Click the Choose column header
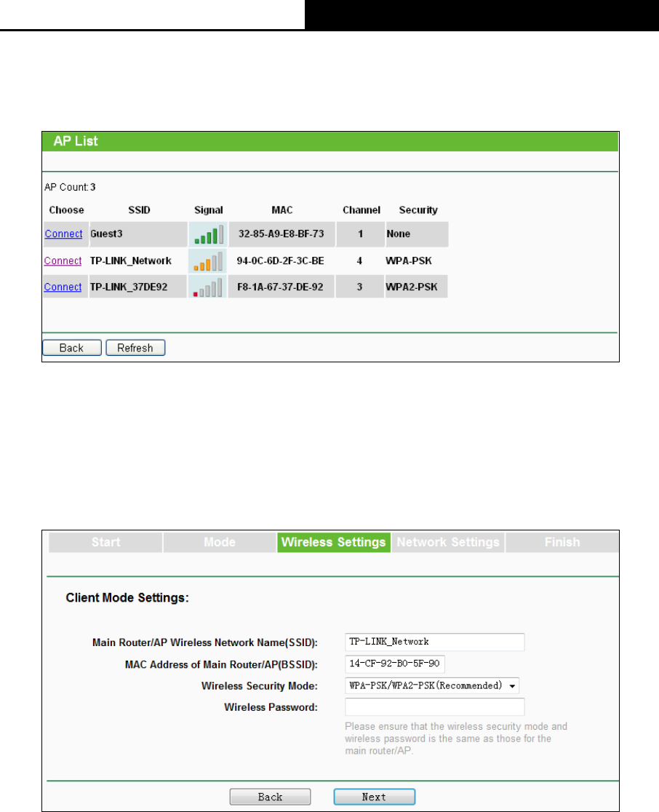This screenshot has width=659, height=812. click(x=66, y=210)
